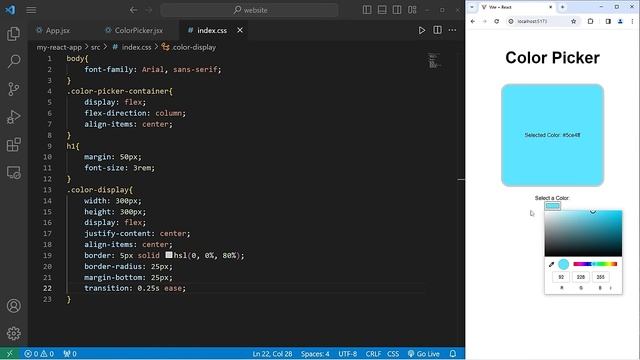Click the R value field showing 92
The width and height of the screenshot is (640, 360).
(561, 277)
